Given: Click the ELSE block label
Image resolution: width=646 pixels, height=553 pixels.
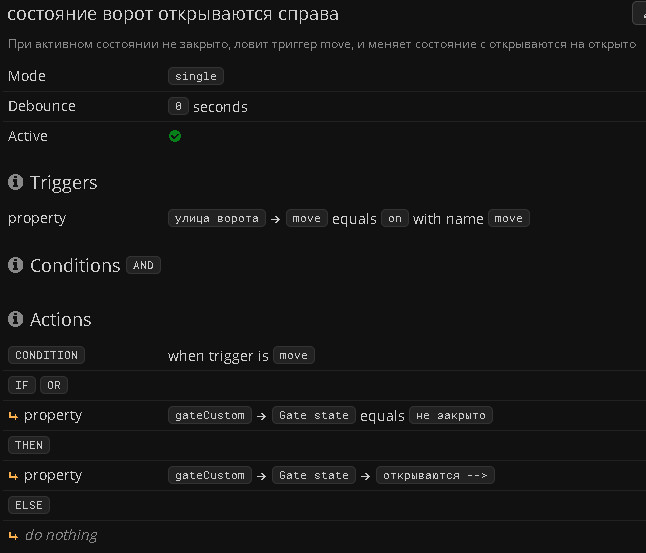Looking at the screenshot, I should click(x=29, y=505).
